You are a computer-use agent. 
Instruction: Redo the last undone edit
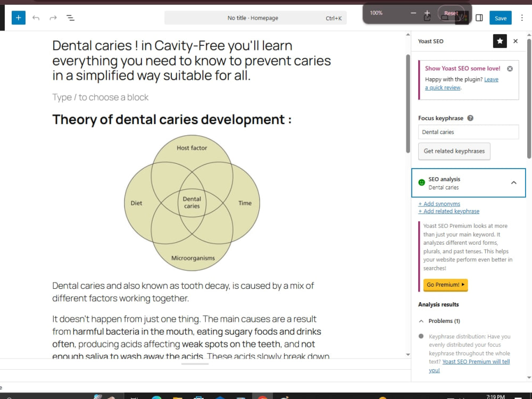click(x=53, y=18)
